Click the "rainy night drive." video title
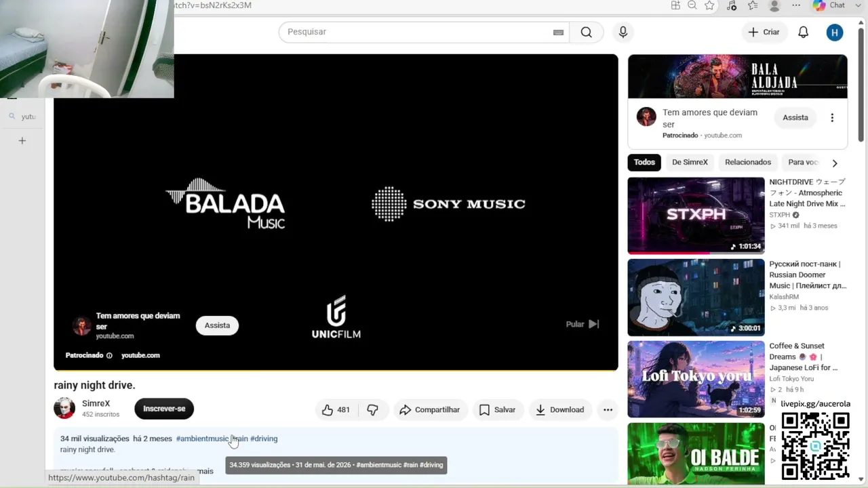 point(94,385)
